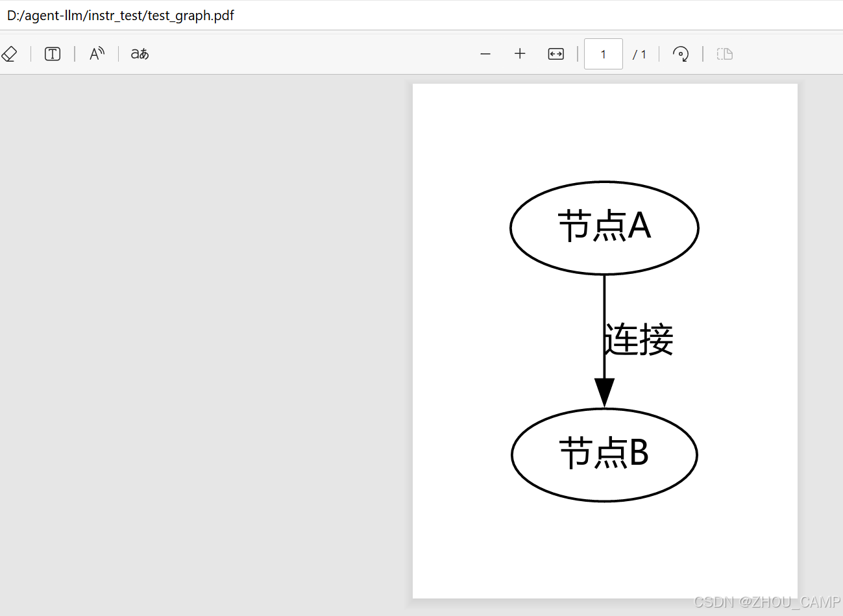Screen dimensions: 843x616
Task: Enable fit to page width
Action: coord(556,54)
